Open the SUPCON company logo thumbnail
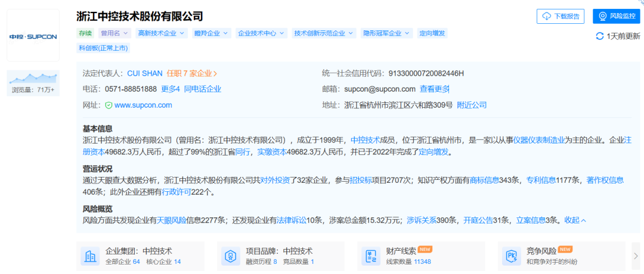The width and height of the screenshot is (644, 274). 33,36
